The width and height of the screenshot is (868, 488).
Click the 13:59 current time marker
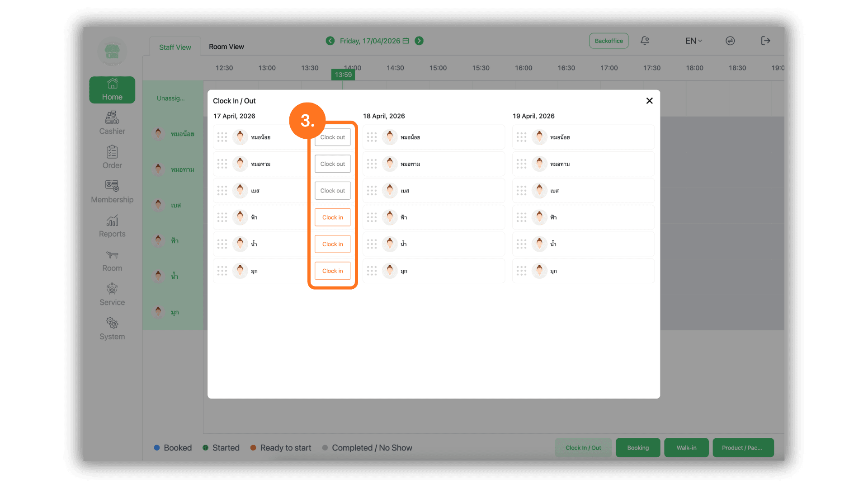point(343,75)
